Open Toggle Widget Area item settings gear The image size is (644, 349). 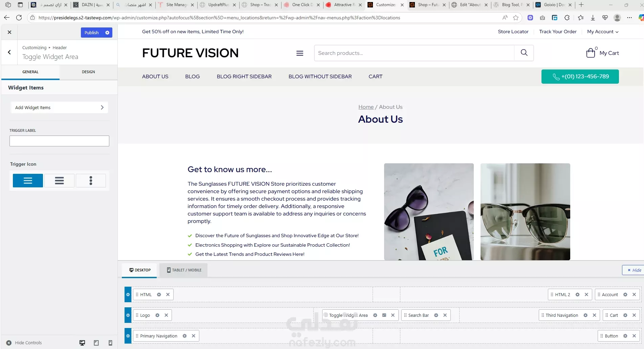tap(375, 315)
